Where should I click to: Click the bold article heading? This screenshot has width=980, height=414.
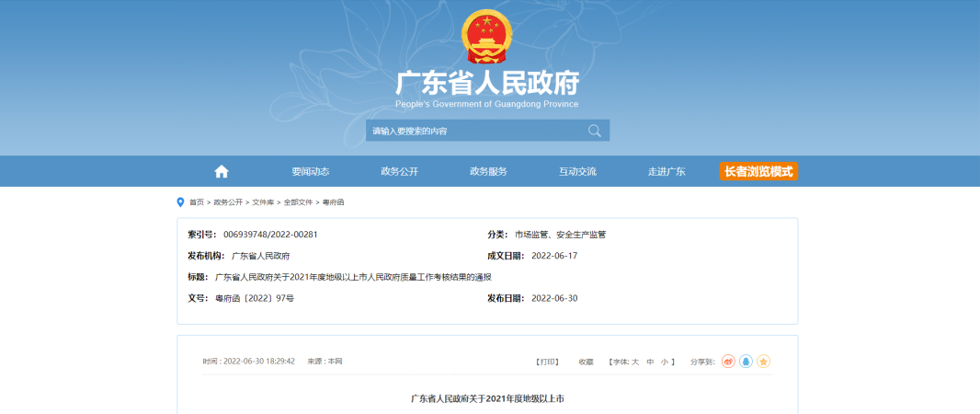click(x=487, y=398)
